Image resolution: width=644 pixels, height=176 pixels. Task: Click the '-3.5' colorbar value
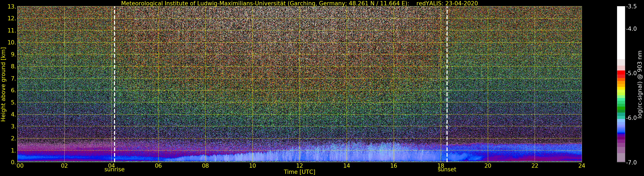(631, 6)
